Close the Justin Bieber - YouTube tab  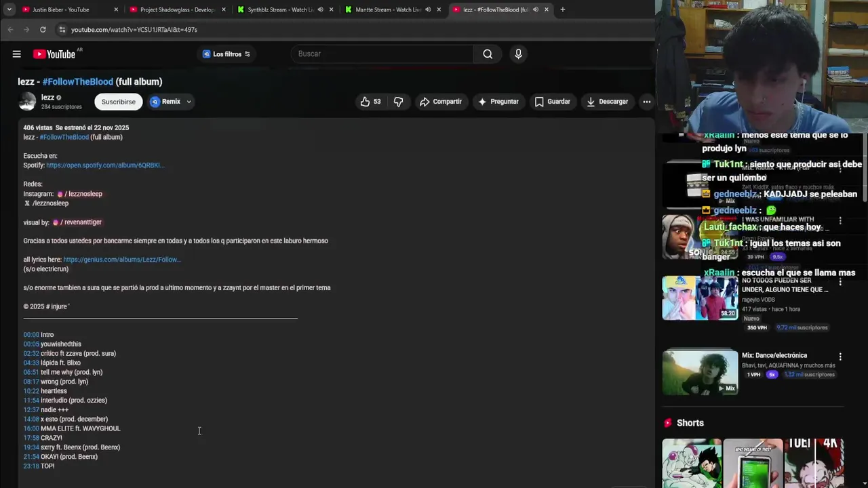[x=116, y=9]
